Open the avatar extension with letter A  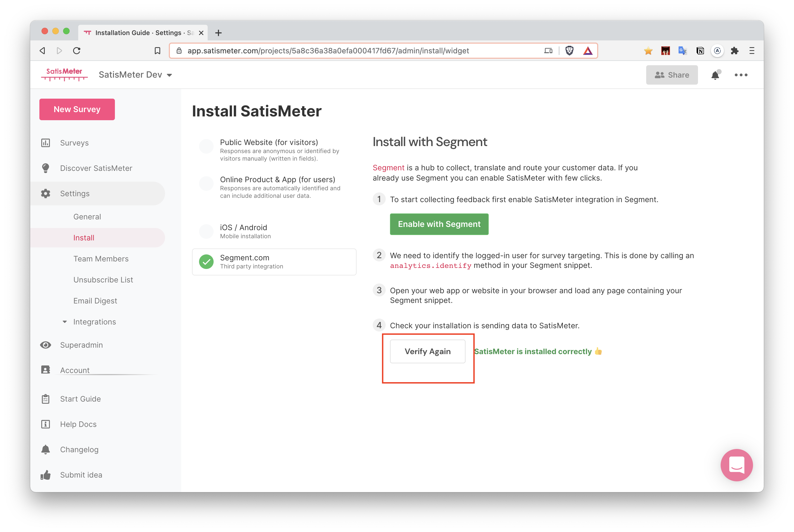pyautogui.click(x=717, y=51)
